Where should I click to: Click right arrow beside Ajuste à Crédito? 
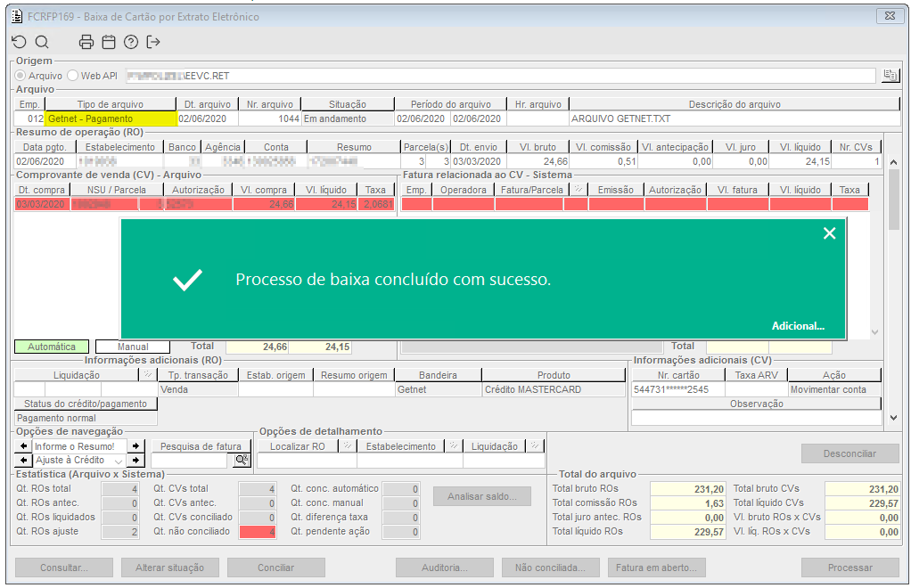pos(135,460)
